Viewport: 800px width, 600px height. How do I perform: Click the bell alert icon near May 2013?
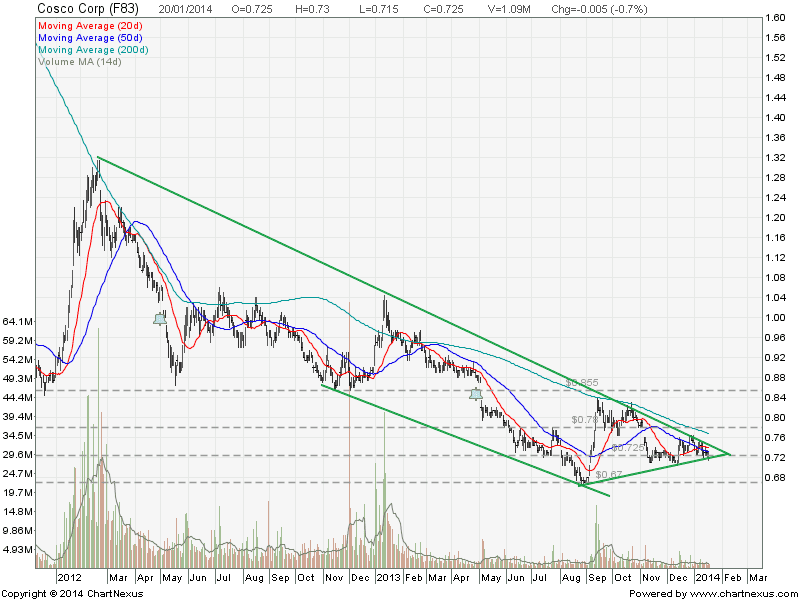point(476,394)
